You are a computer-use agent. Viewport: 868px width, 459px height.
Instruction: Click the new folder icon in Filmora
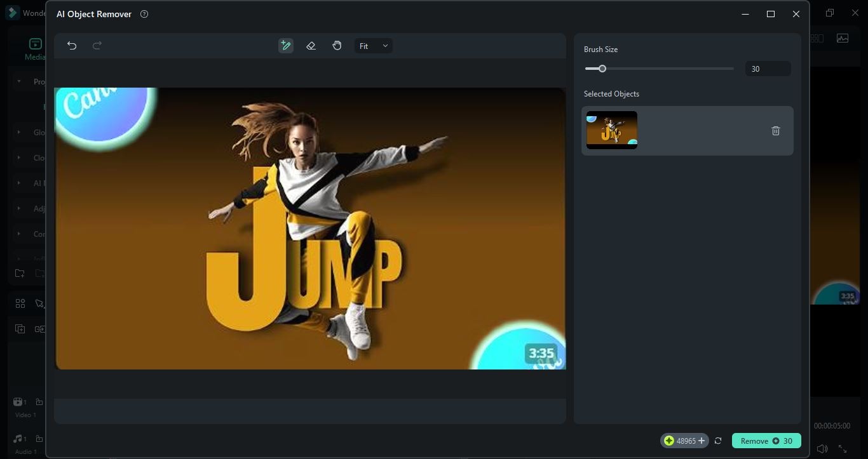[20, 273]
